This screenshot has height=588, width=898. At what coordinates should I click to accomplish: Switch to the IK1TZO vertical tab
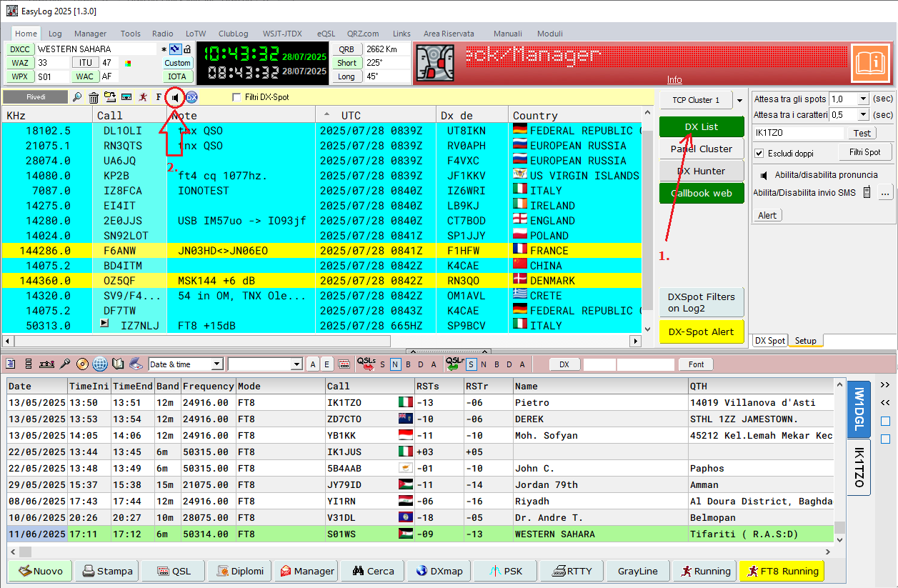pos(859,467)
